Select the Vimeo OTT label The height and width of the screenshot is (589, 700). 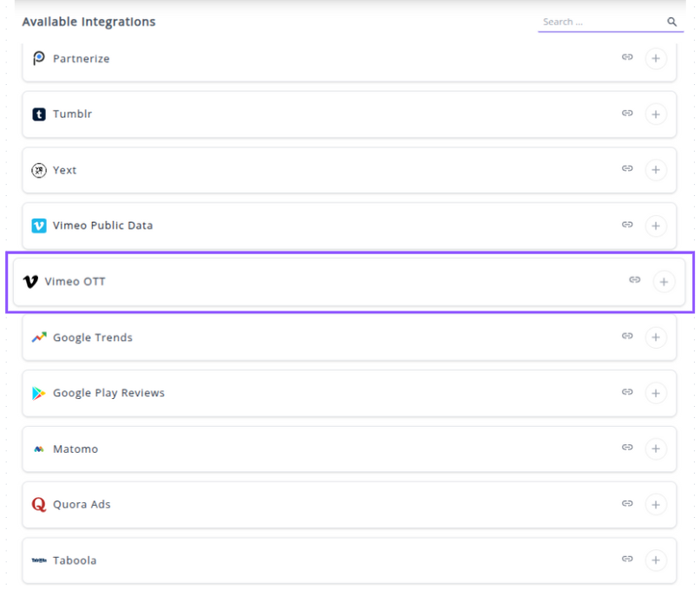coord(75,281)
